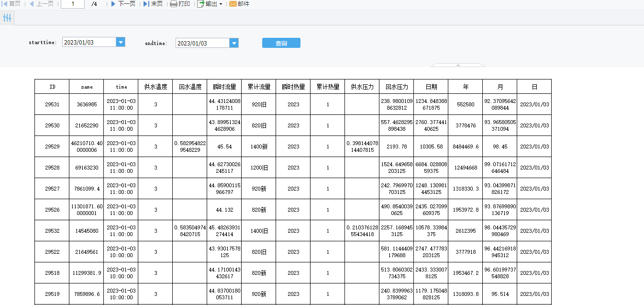Click the endtime date field

click(202, 43)
